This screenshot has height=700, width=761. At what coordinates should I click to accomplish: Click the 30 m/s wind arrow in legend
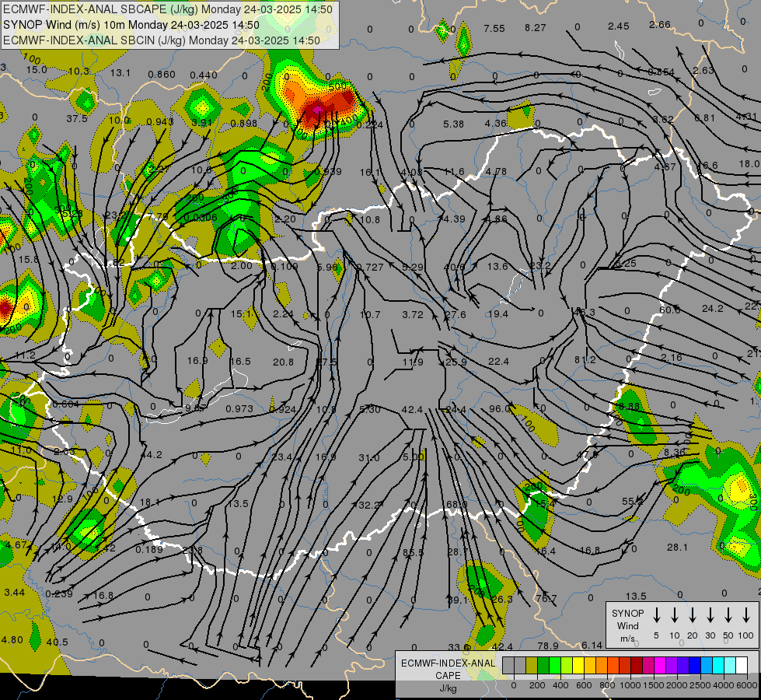click(710, 615)
